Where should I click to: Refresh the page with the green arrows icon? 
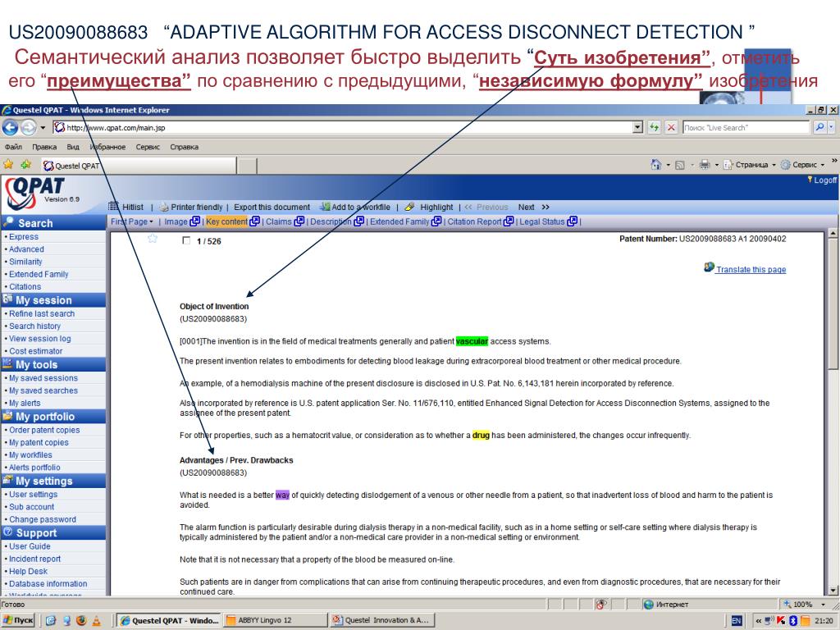coord(654,127)
